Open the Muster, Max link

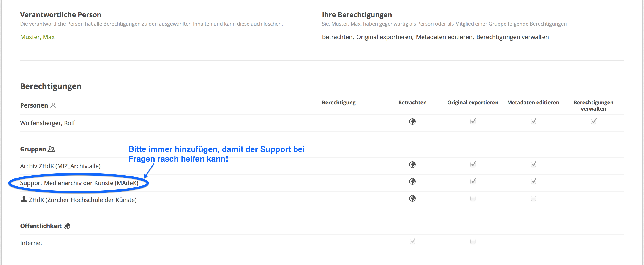coord(37,37)
